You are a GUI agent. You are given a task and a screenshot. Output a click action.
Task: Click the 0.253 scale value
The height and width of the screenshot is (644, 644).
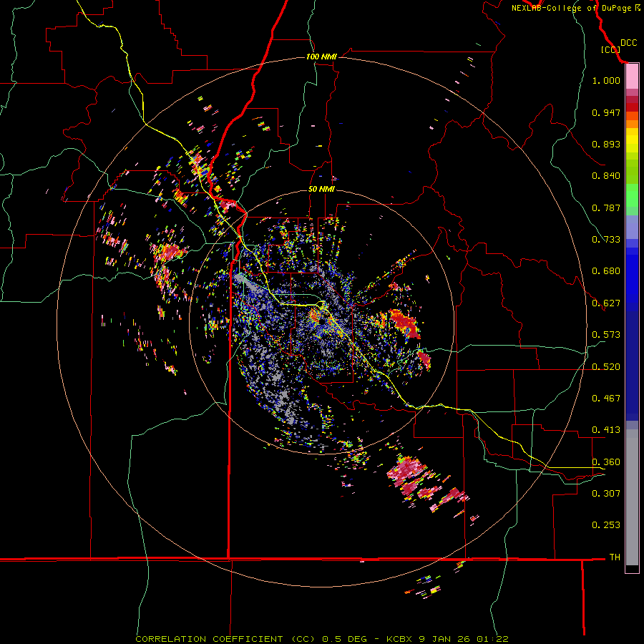[x=606, y=525]
